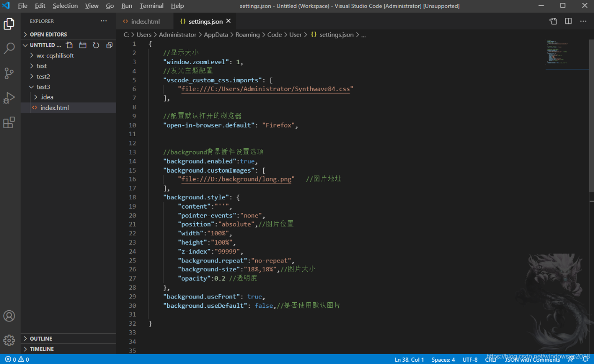Open the Terminal menu
Viewport: 594px width, 364px height.
click(151, 6)
